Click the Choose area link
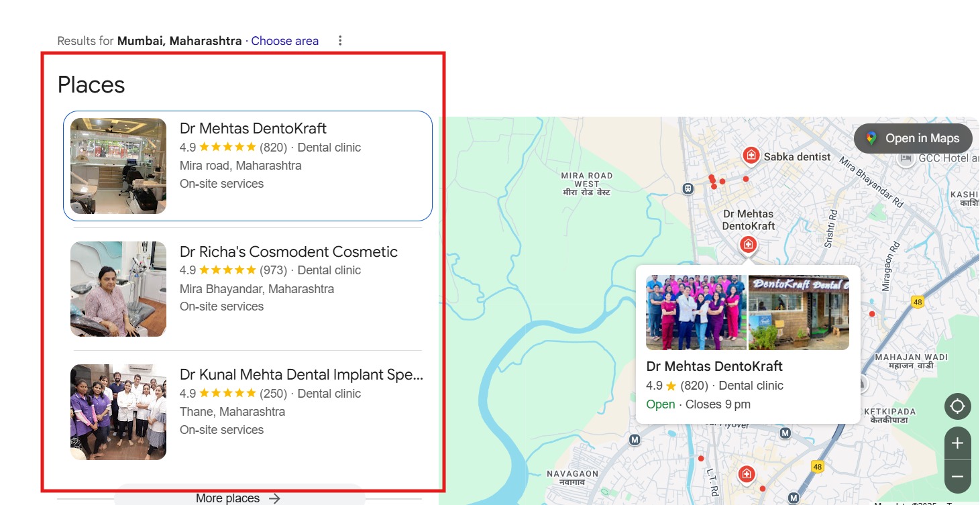The width and height of the screenshot is (980, 505). tap(284, 41)
